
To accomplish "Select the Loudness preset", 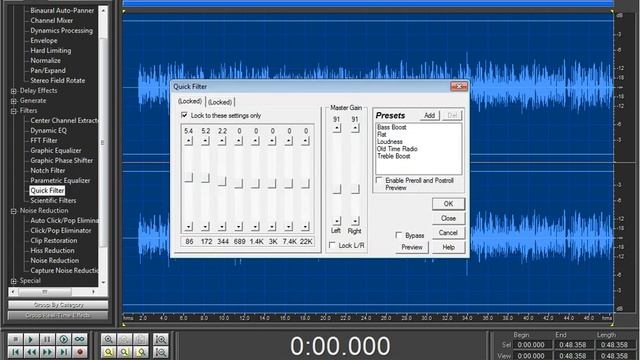I will pos(390,142).
